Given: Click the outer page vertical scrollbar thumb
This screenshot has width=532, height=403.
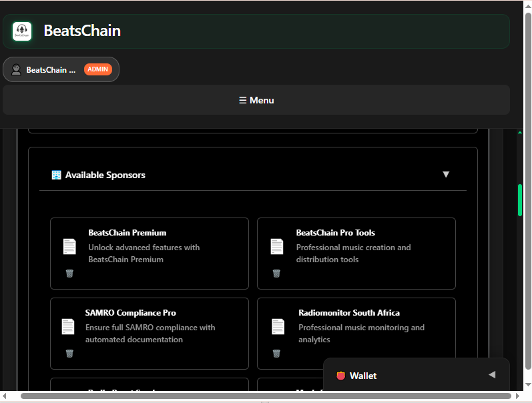Looking at the screenshot, I should coord(528,191).
